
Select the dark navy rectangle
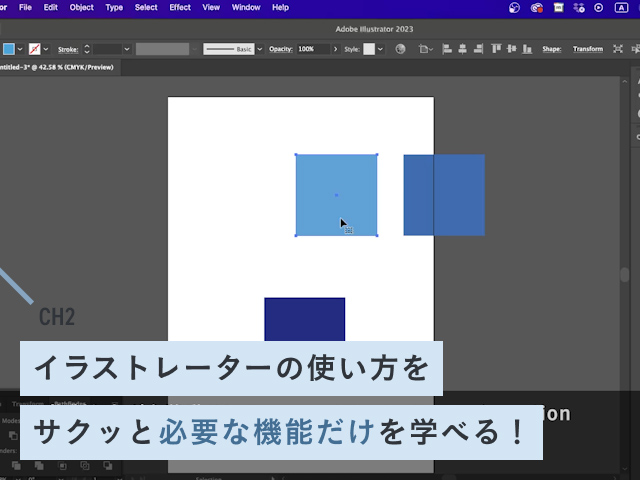coord(304,319)
